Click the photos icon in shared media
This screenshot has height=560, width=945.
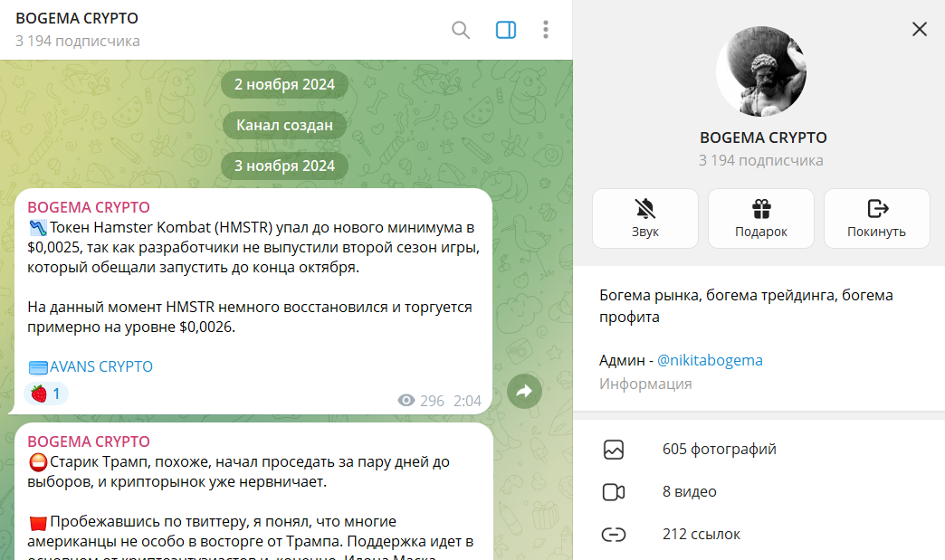614,450
